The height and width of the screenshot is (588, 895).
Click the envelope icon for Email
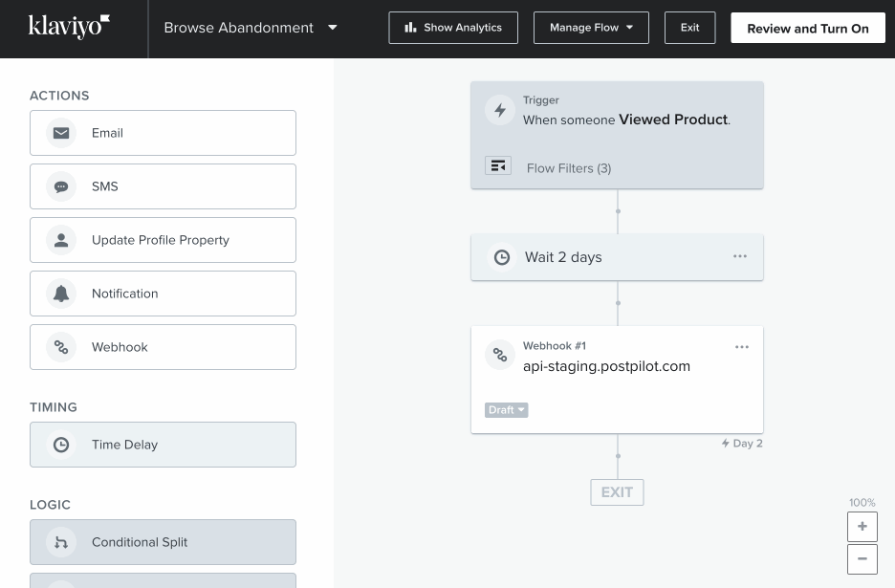tap(61, 133)
